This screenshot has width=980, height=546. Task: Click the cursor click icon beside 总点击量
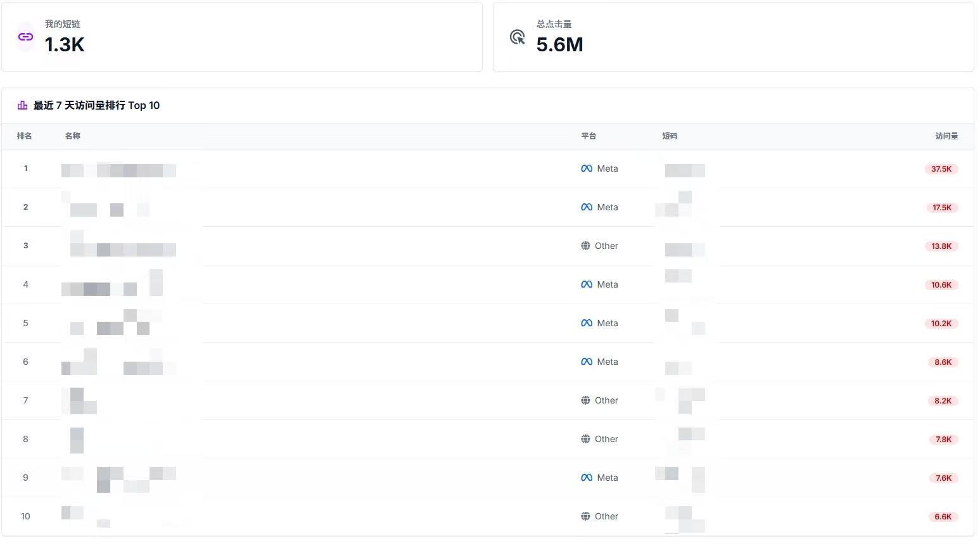coord(518,37)
